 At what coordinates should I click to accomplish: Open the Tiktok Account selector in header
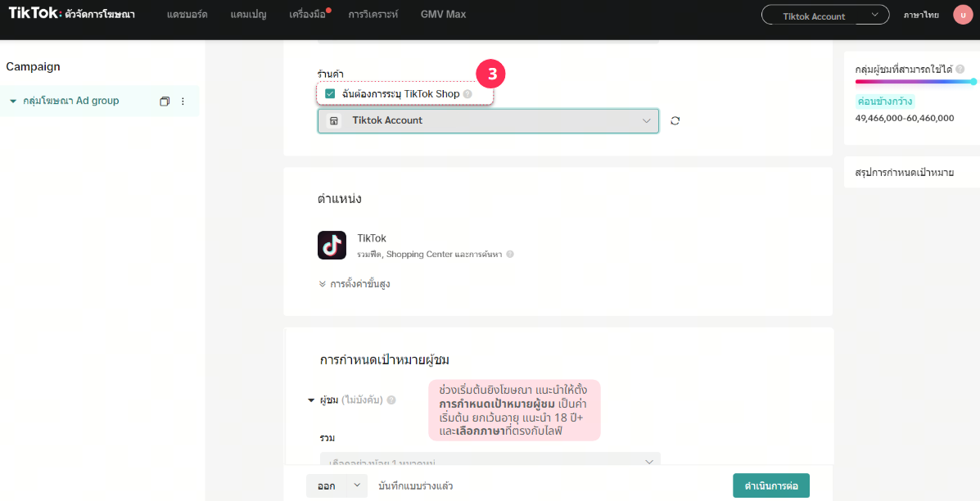tap(824, 16)
